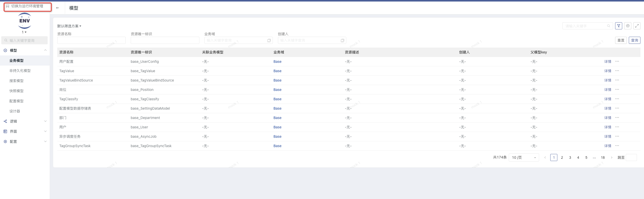
Task: Open 默认筛选方案 dropdown
Action: [69, 26]
